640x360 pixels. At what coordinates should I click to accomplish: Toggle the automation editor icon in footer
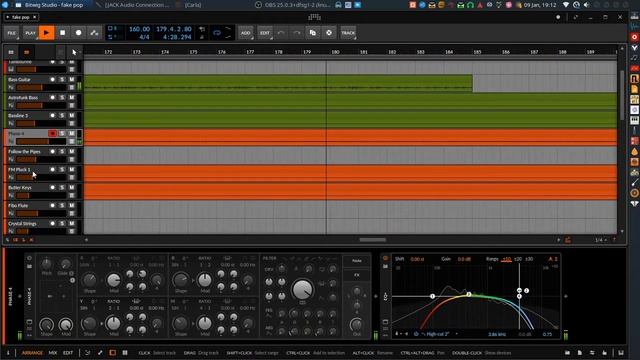point(88,353)
